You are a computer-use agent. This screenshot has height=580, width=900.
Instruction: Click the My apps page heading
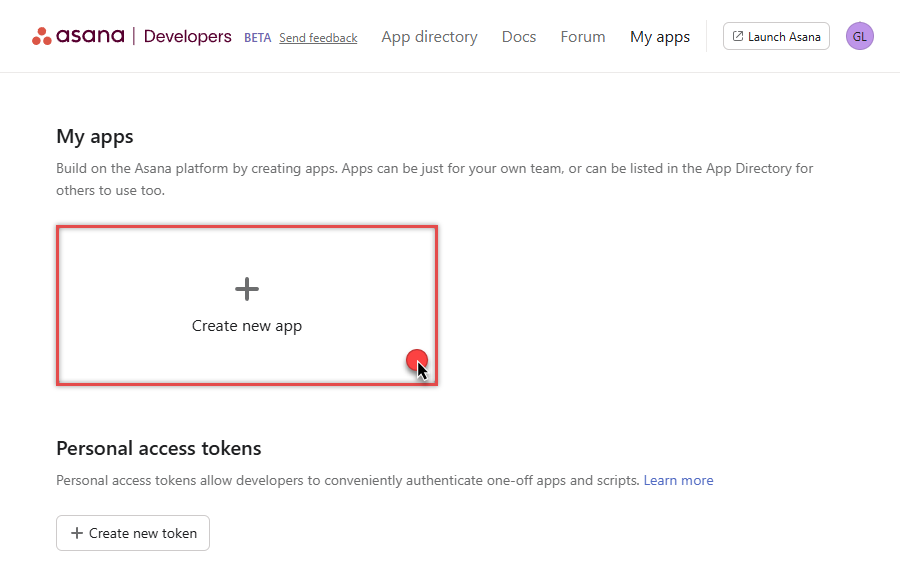pos(95,137)
